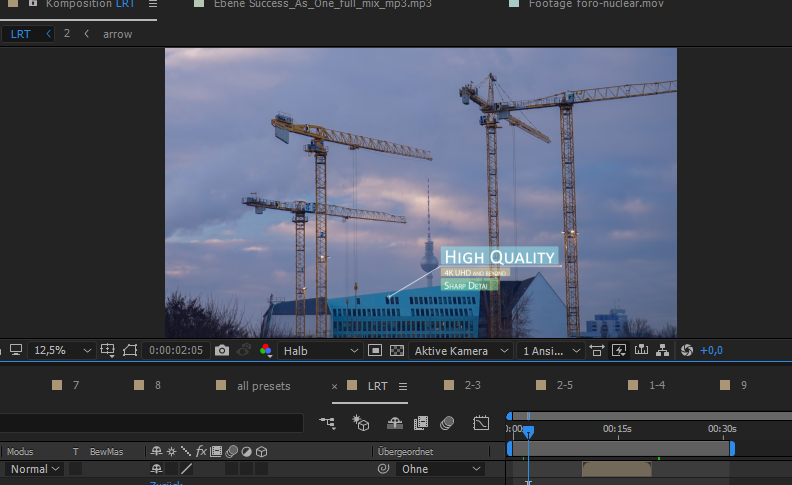The height and width of the screenshot is (485, 792).
Task: Click the Modus column header
Action: click(x=20, y=451)
